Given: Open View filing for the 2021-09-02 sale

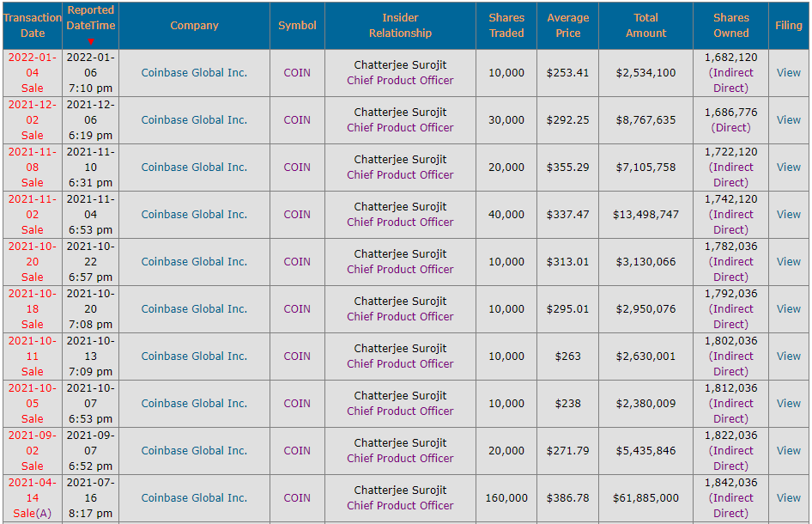Looking at the screenshot, I should pyautogui.click(x=789, y=450).
